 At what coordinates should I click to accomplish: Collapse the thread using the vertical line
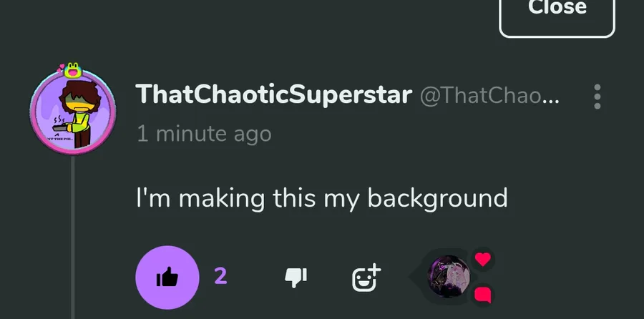(73, 237)
